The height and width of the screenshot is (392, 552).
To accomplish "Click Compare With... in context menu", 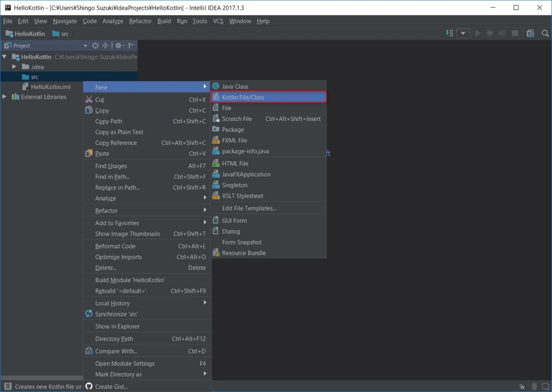I will point(147,351).
